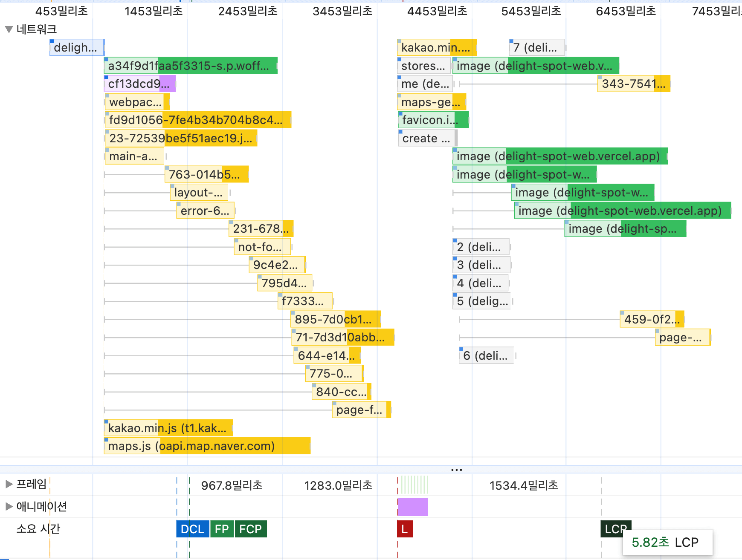Select the a34f9d1faa5f3315 woff font request
This screenshot has height=560, width=742.
point(191,66)
